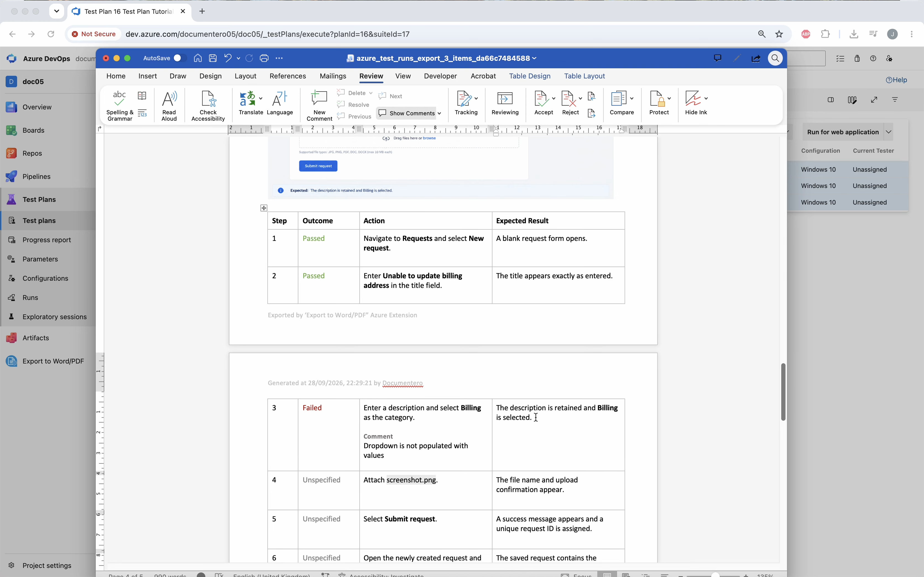Go to the Previous comment
924x577 pixels.
[354, 116]
